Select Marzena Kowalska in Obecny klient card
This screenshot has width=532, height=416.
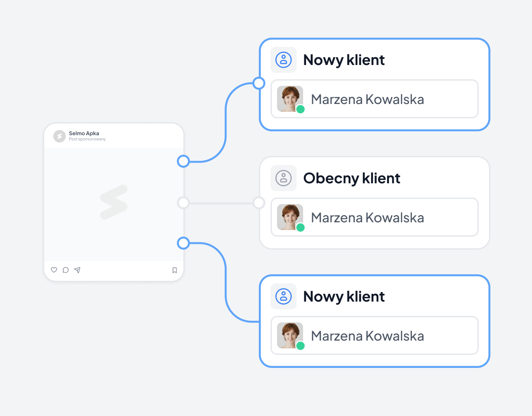pos(375,217)
